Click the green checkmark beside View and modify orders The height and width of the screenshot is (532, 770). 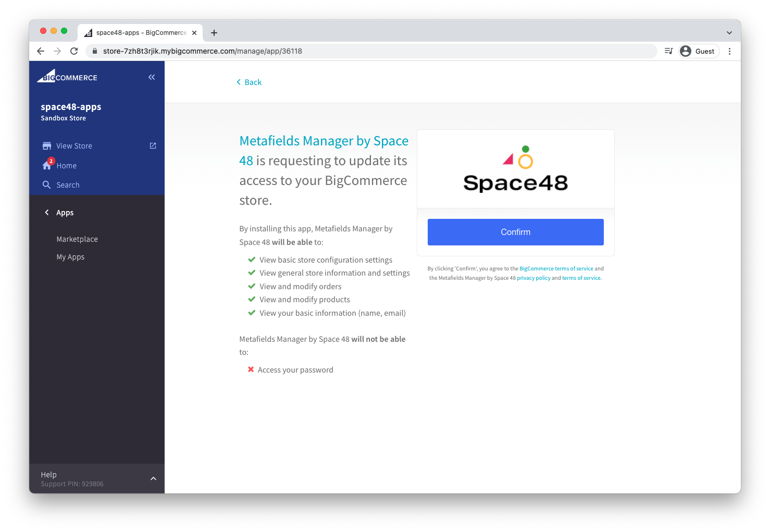252,286
